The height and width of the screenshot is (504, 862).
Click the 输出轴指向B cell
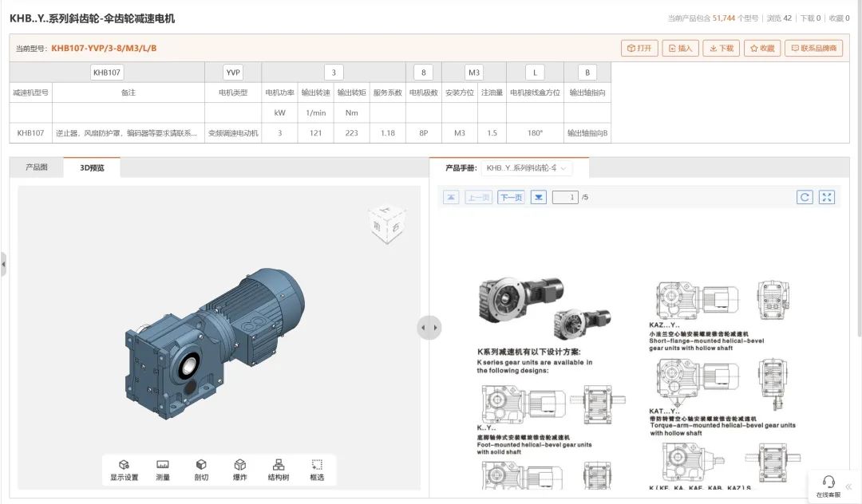point(587,133)
